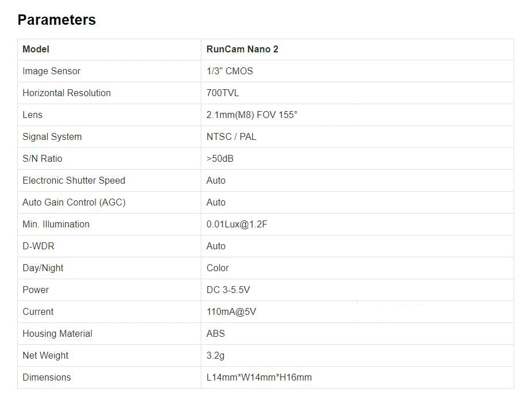Select the 'Min. Illumination' label
The width and height of the screenshot is (532, 403).
(x=56, y=224)
